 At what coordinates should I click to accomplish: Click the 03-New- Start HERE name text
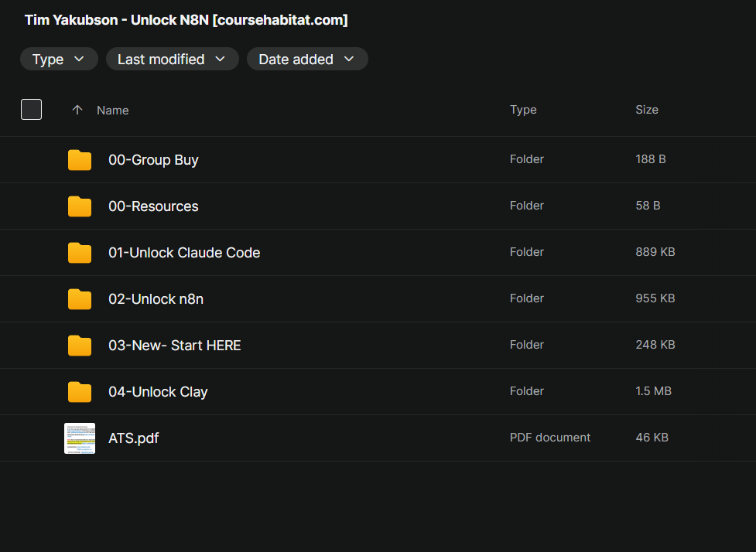coord(175,346)
